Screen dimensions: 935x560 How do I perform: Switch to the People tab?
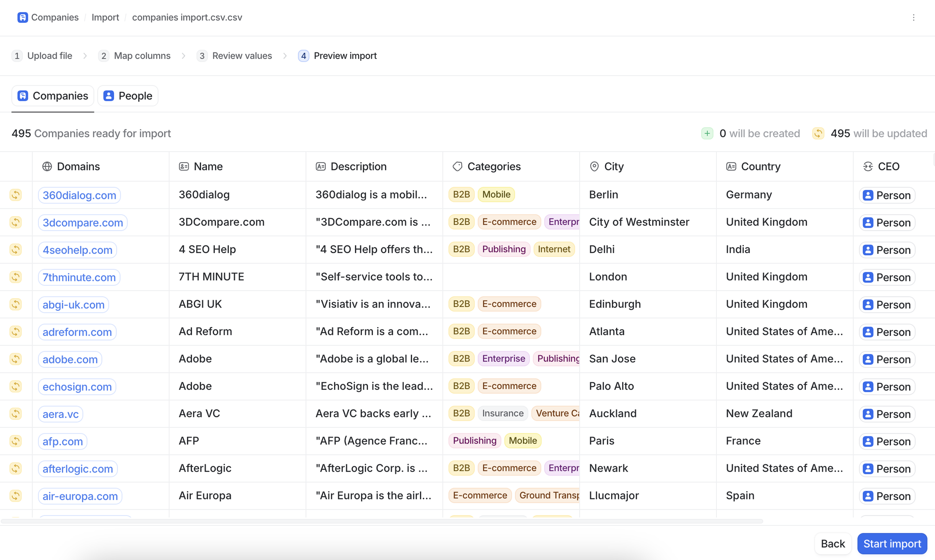(128, 96)
